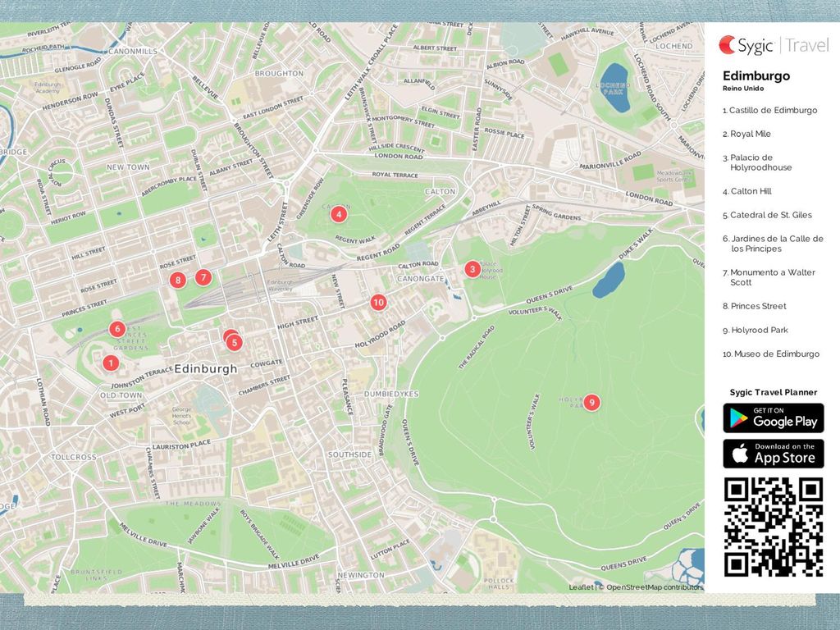Click the 'TOLLCROSS' area label
Image resolution: width=840 pixels, height=630 pixels.
click(x=73, y=457)
